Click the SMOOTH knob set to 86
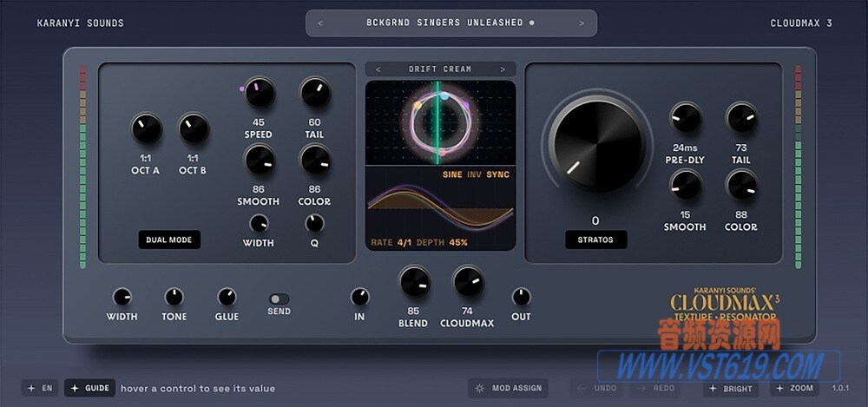 point(259,160)
